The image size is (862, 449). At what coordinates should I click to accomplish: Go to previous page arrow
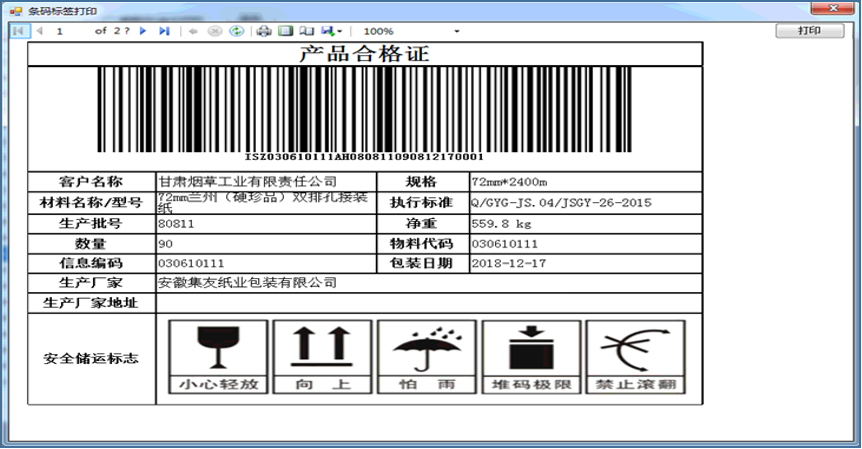point(40,31)
